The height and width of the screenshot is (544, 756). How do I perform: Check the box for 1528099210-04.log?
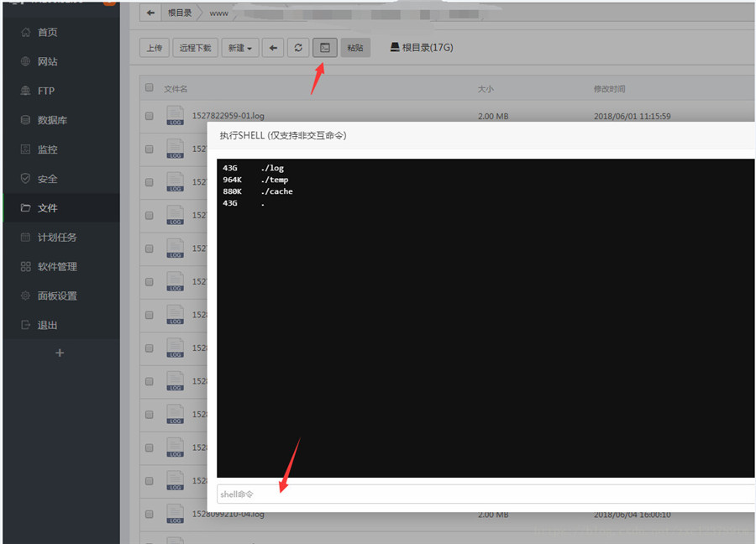tap(150, 514)
